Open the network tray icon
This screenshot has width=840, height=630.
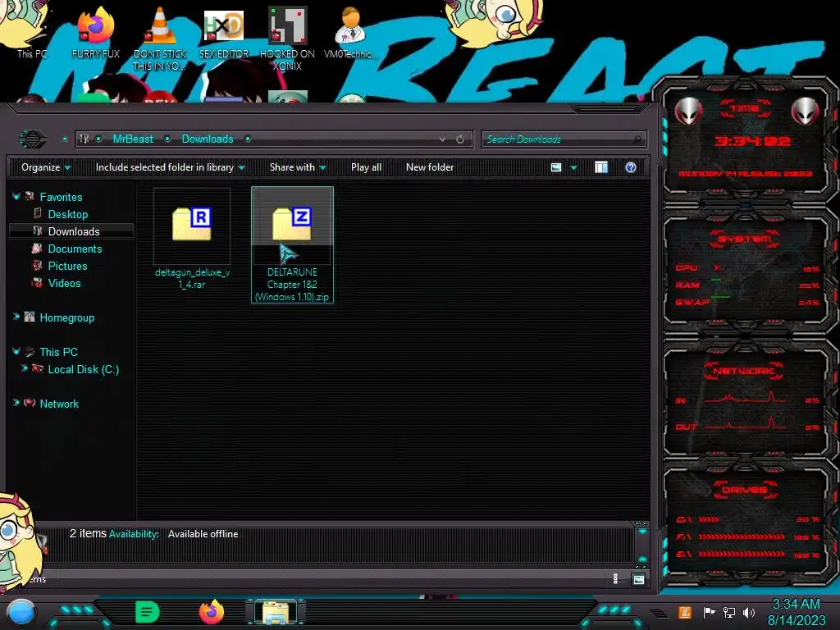728,612
